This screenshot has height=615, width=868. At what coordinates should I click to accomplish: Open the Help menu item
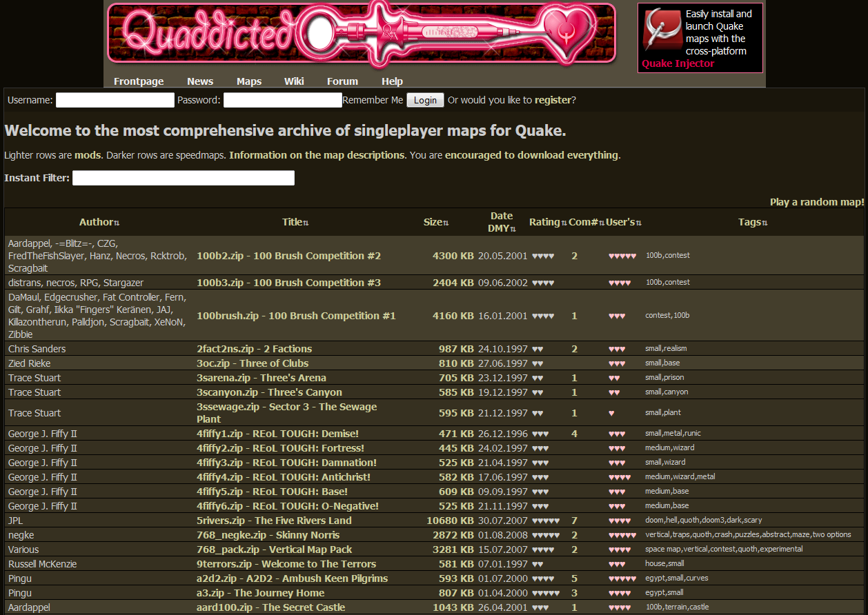click(x=392, y=81)
